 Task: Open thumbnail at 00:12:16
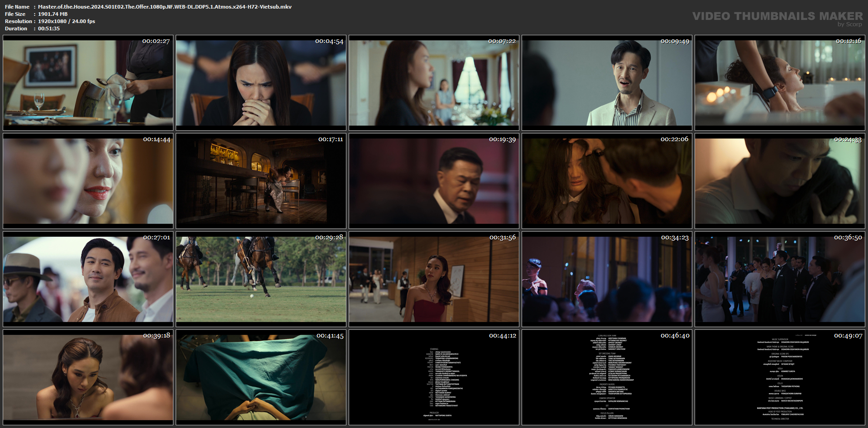coord(780,83)
